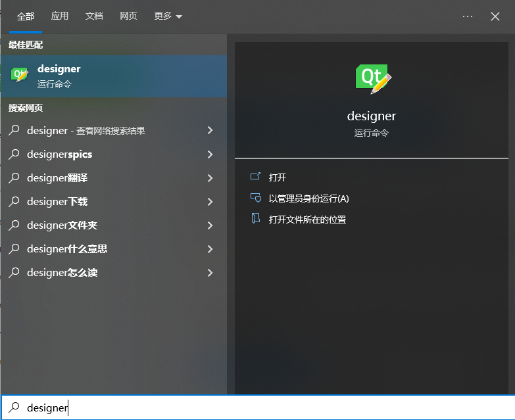
Task: Click the 最佳匹配 section header
Action: coord(26,45)
